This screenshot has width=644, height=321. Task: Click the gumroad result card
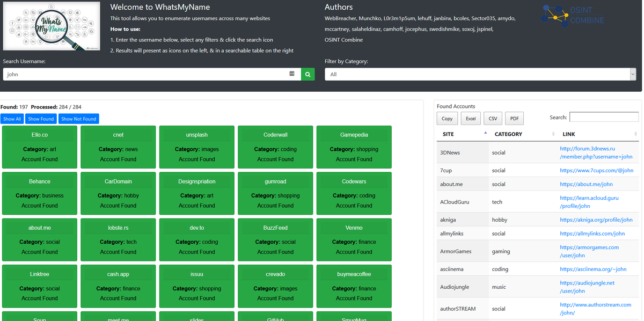tap(275, 193)
